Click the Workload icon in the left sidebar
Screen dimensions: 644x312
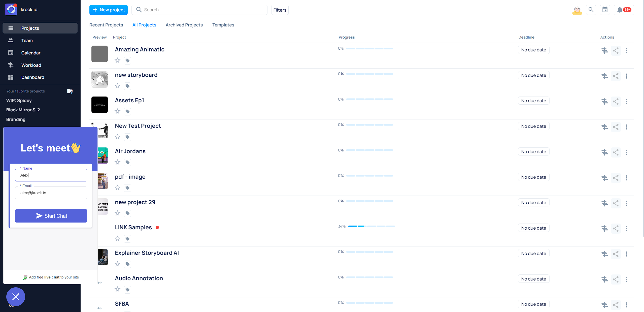coord(11,65)
